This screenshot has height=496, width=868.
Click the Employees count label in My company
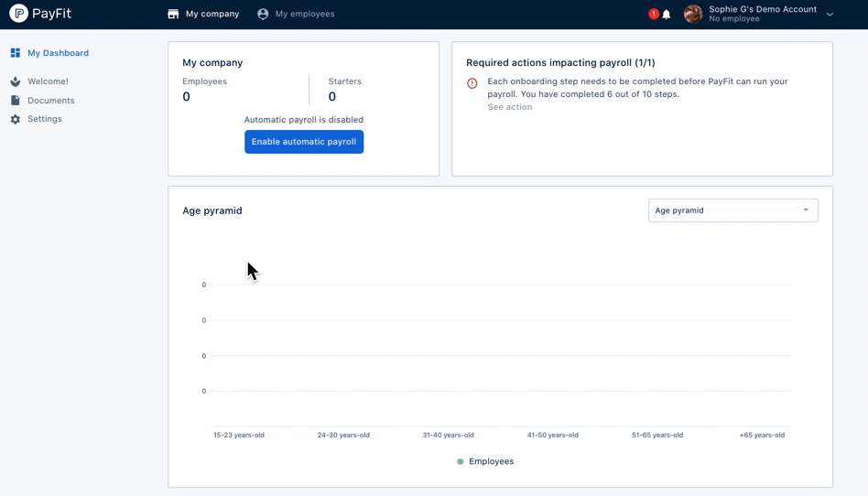coord(204,81)
